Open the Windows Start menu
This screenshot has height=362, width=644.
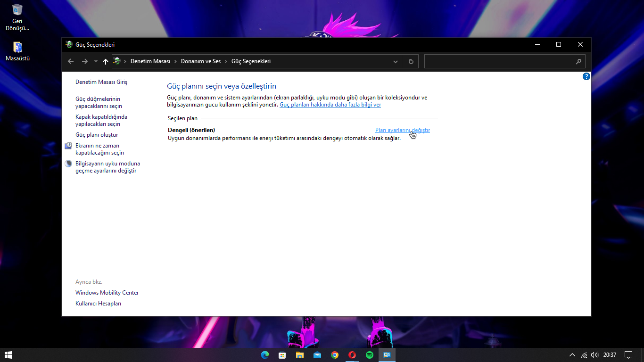pos(8,355)
